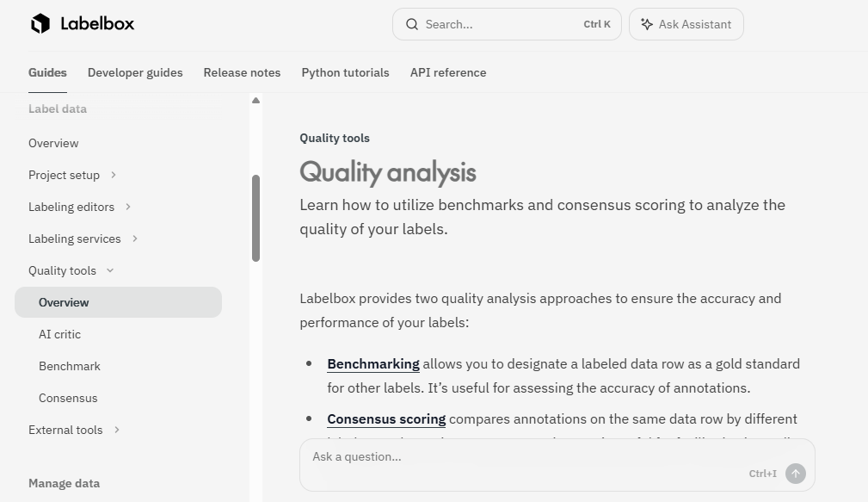Click the sidebar scroll up arrow
This screenshot has height=502, width=868.
(255, 100)
